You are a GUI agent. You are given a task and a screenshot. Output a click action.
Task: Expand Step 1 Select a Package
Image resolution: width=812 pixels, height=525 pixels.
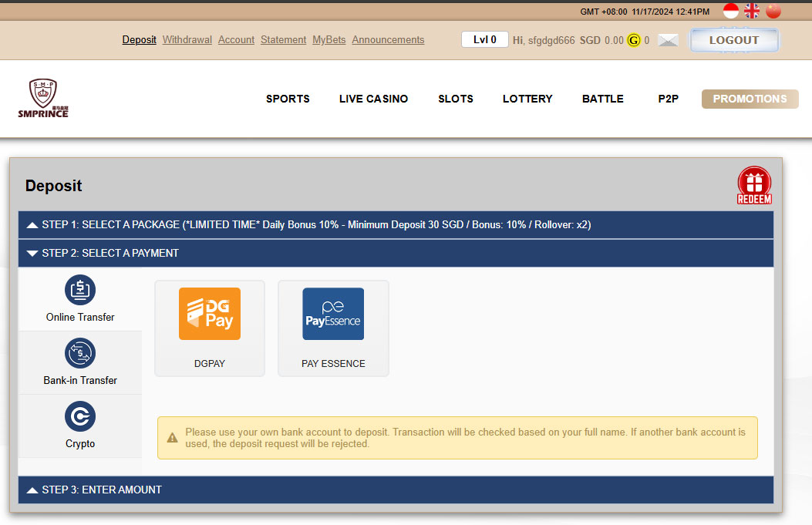click(x=396, y=225)
